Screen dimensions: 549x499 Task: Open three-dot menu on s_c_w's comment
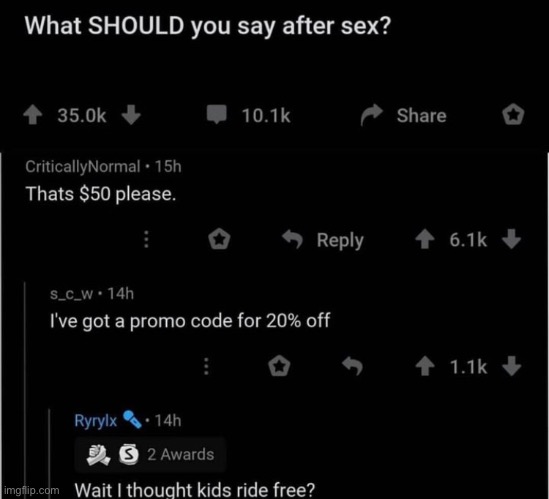pyautogui.click(x=206, y=366)
